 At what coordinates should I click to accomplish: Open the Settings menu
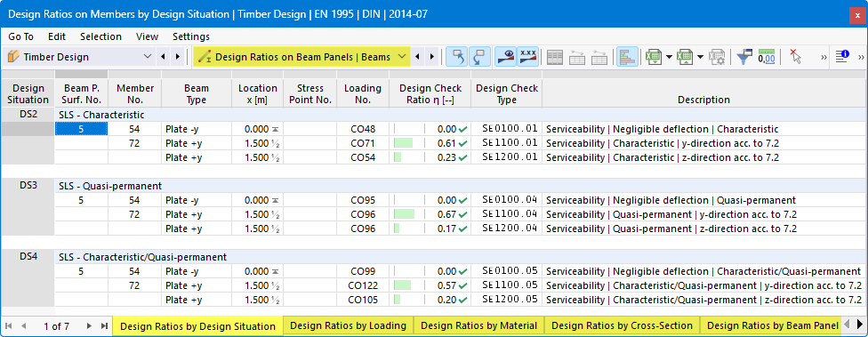click(191, 36)
